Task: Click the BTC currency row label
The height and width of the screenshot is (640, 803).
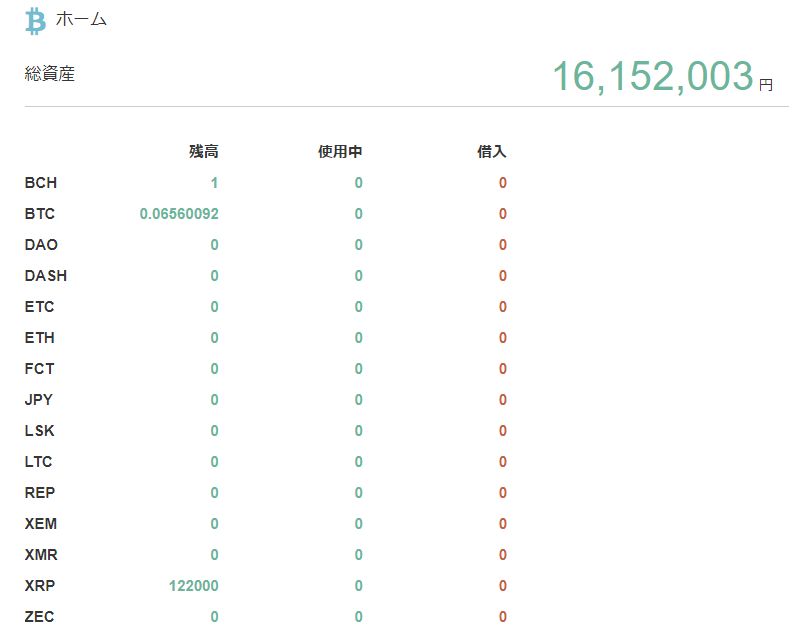Action: 40,214
